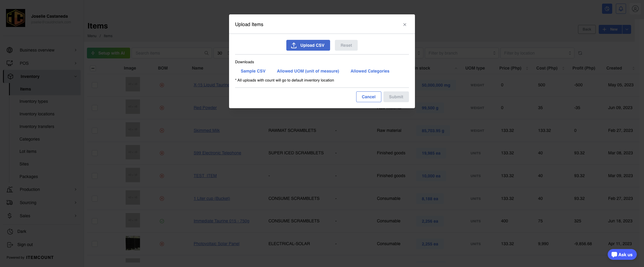This screenshot has width=644, height=267.
Task: Switch to Dark theme in sidebar
Action: [17, 231]
